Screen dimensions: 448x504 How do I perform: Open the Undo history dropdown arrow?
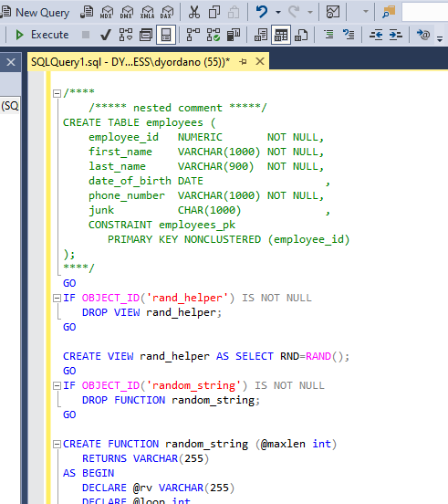pyautogui.click(x=278, y=12)
